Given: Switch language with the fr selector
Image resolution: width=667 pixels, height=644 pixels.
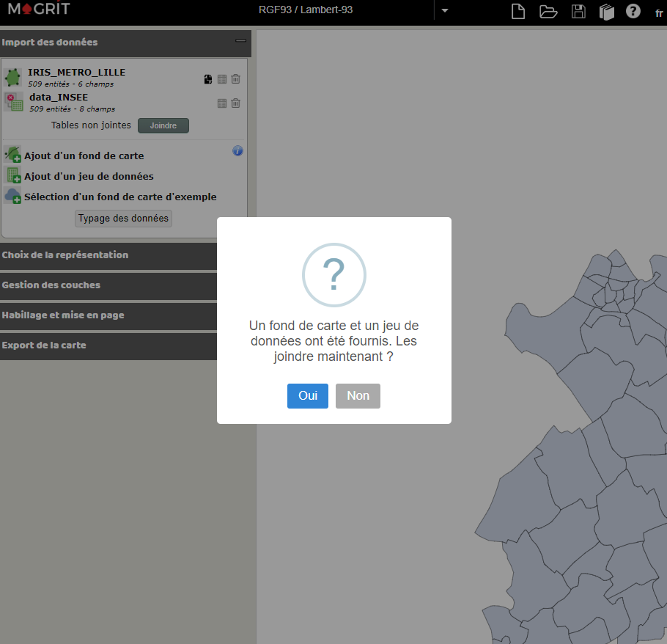Looking at the screenshot, I should pyautogui.click(x=659, y=12).
